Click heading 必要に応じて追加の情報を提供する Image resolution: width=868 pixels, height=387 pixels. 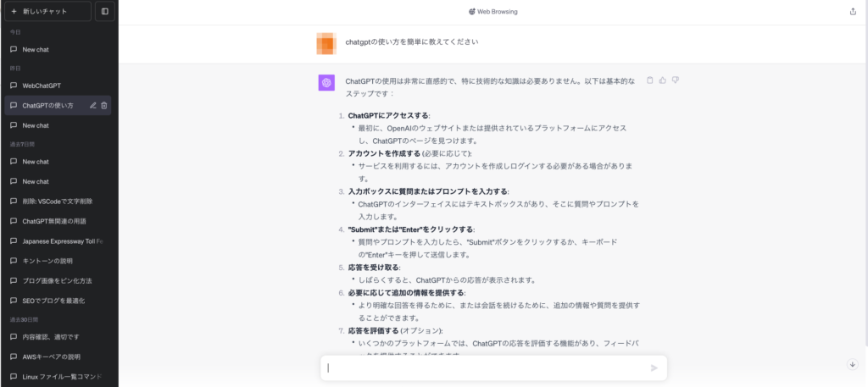(x=406, y=292)
